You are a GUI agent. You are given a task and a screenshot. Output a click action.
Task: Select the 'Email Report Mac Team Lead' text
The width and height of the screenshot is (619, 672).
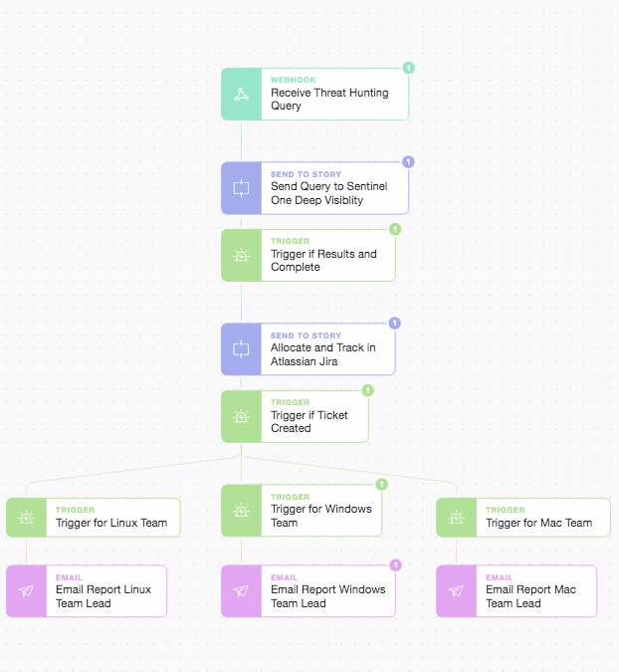tap(529, 596)
